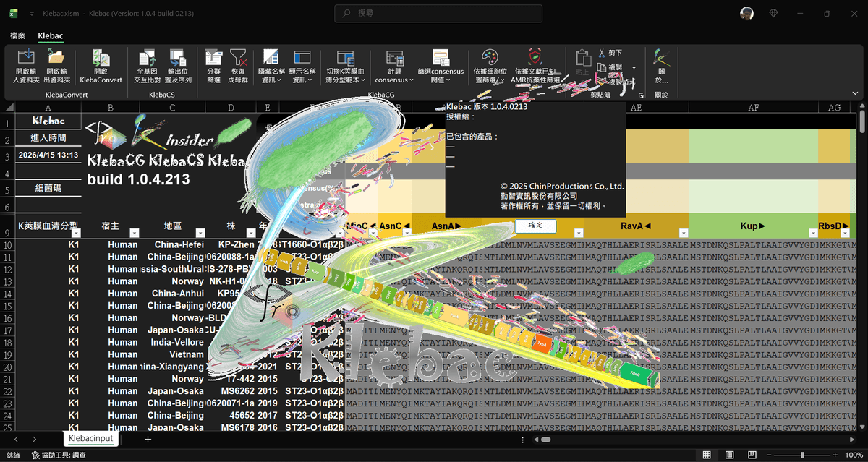
Task: Open filter dropdown for Kup column
Action: 813,233
